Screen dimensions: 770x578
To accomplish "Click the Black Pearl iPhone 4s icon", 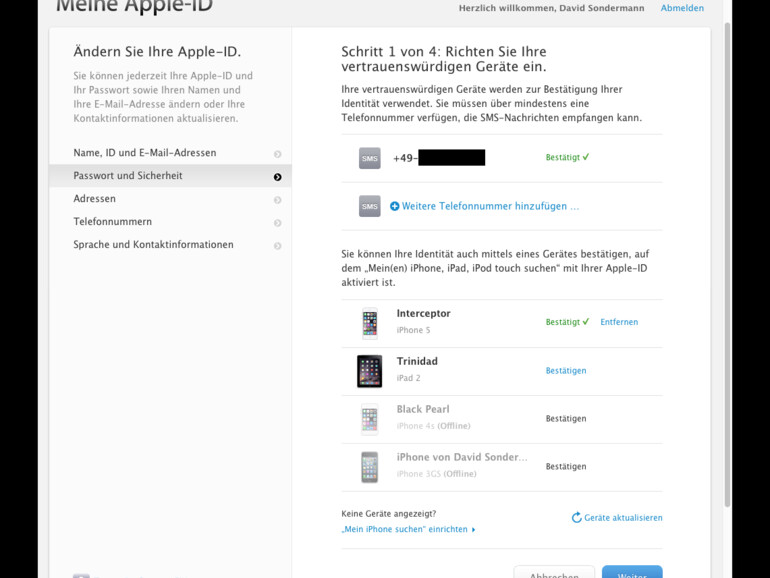I will (x=369, y=419).
